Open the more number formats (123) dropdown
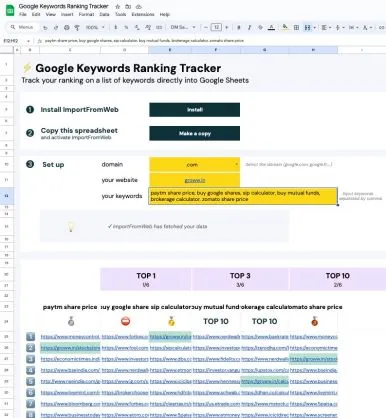This screenshot has height=418, width=386. [159, 27]
